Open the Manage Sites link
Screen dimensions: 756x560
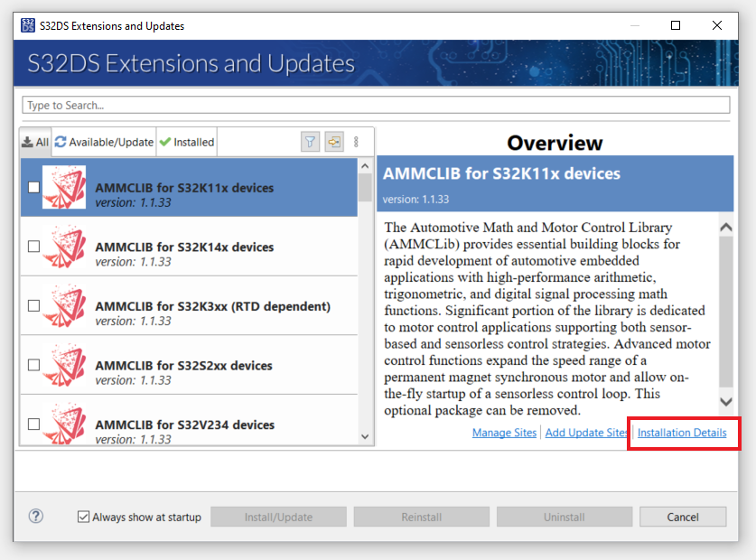pyautogui.click(x=504, y=433)
